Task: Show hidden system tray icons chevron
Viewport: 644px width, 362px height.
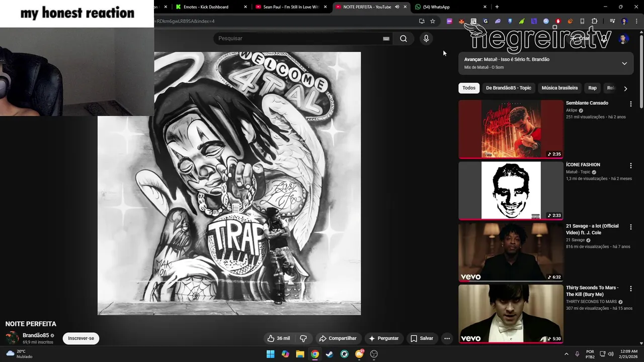Action: point(566,354)
